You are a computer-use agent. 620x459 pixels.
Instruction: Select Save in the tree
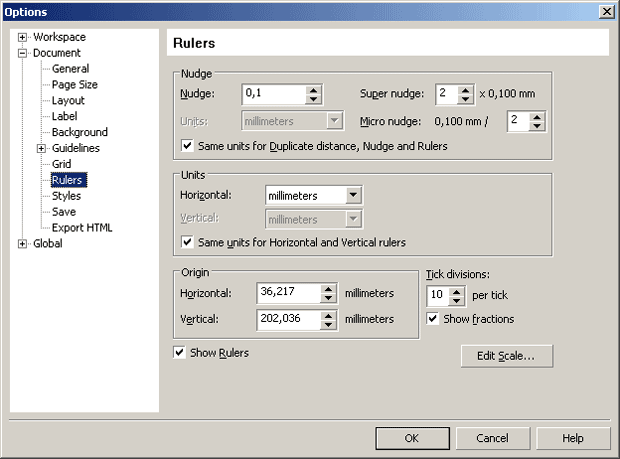[64, 212]
